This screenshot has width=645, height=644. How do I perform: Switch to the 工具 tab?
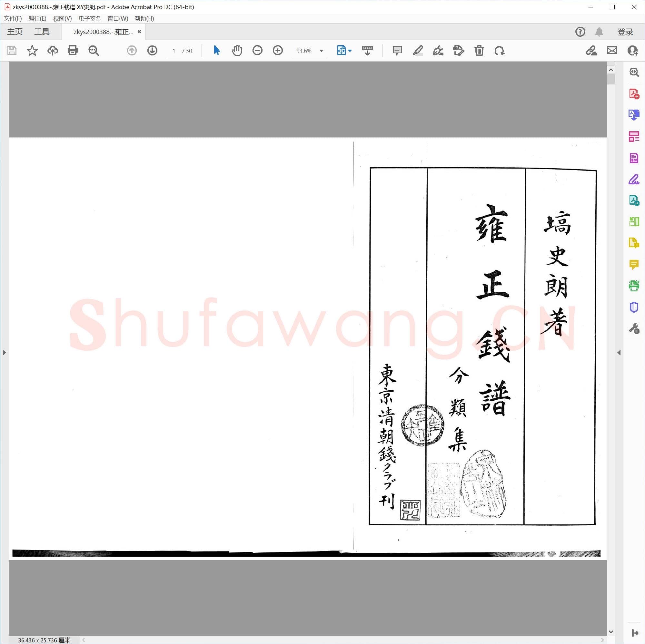click(42, 31)
